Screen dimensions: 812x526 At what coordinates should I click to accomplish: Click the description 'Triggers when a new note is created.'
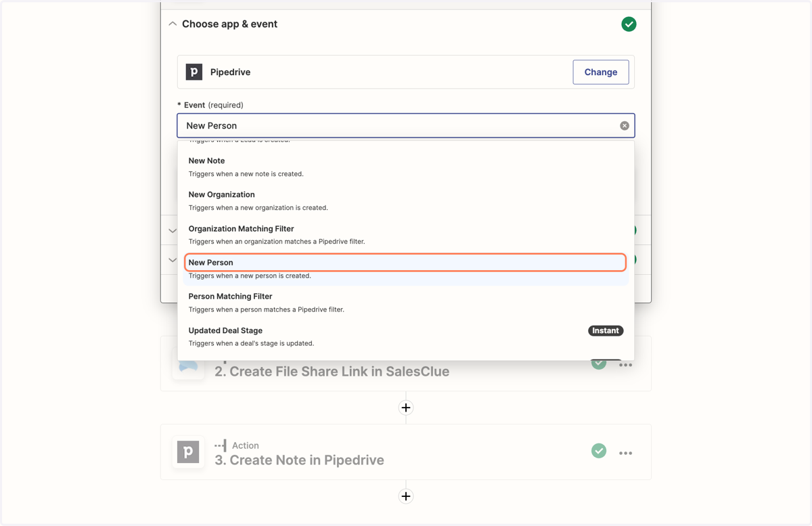tap(246, 174)
